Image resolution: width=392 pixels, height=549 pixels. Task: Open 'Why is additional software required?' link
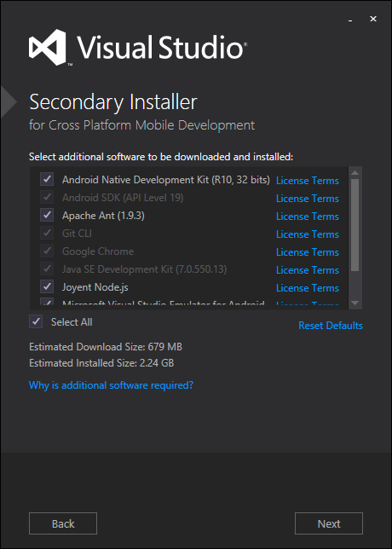pyautogui.click(x=111, y=385)
